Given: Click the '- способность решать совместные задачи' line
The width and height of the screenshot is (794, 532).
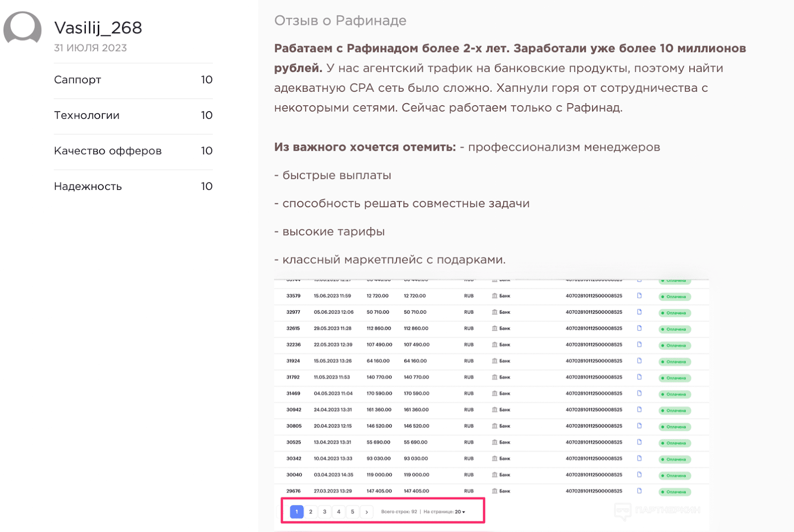Looking at the screenshot, I should (x=402, y=203).
